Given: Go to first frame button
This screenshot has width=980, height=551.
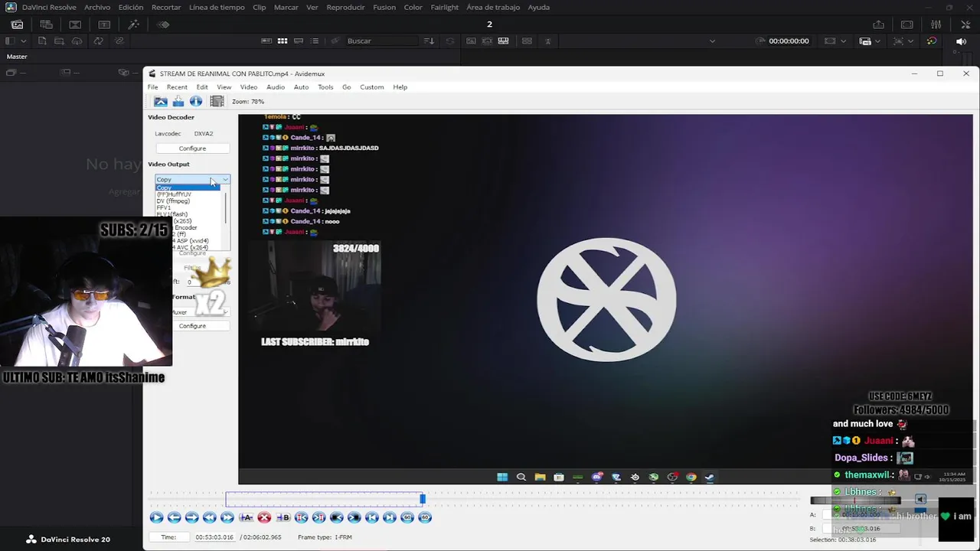Looking at the screenshot, I should click(371, 517).
